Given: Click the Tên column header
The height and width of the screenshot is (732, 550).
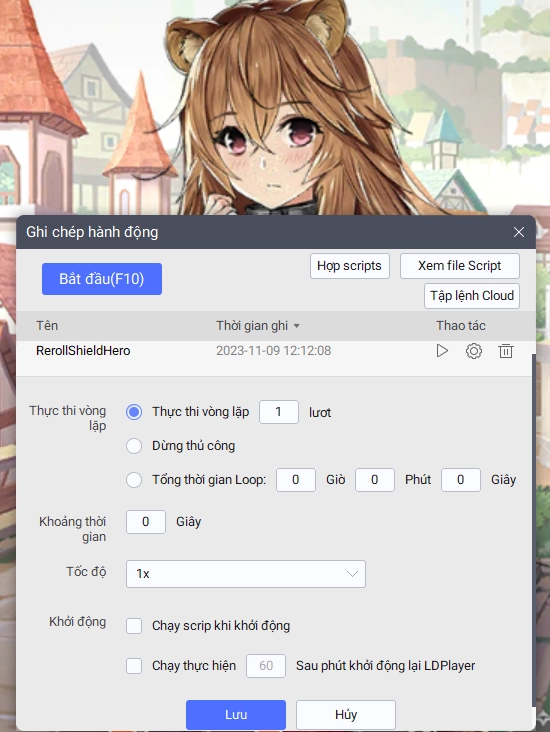Looking at the screenshot, I should pos(47,326).
